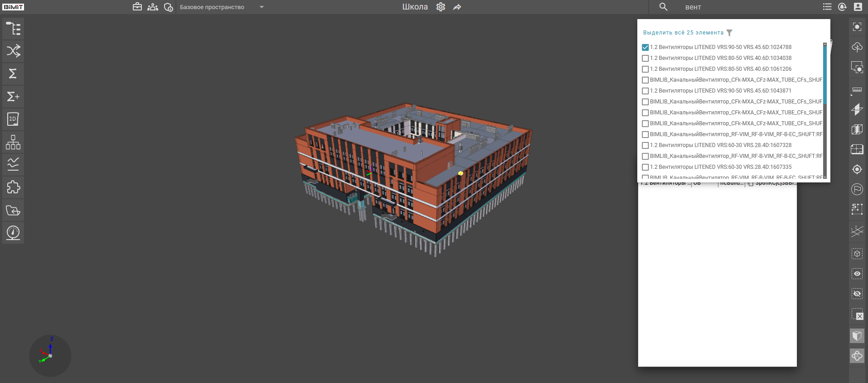Click Выделить всё 25 элемента link

click(x=683, y=33)
